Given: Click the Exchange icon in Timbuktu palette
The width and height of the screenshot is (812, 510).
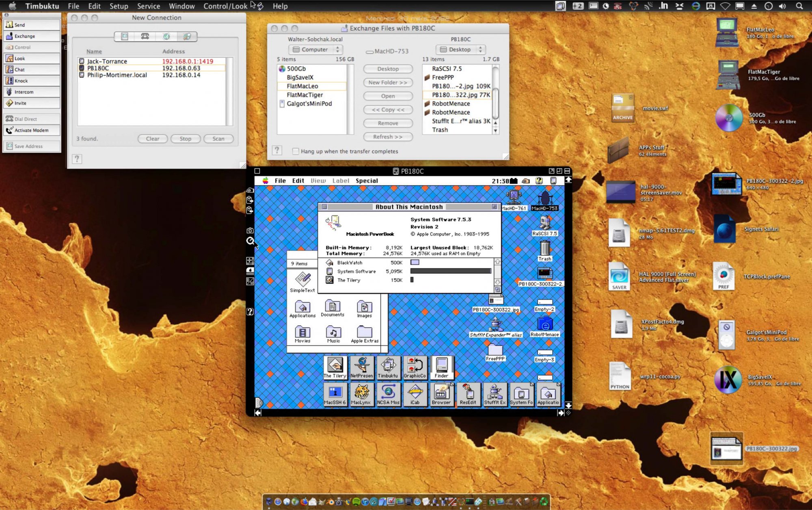Looking at the screenshot, I should [10, 36].
